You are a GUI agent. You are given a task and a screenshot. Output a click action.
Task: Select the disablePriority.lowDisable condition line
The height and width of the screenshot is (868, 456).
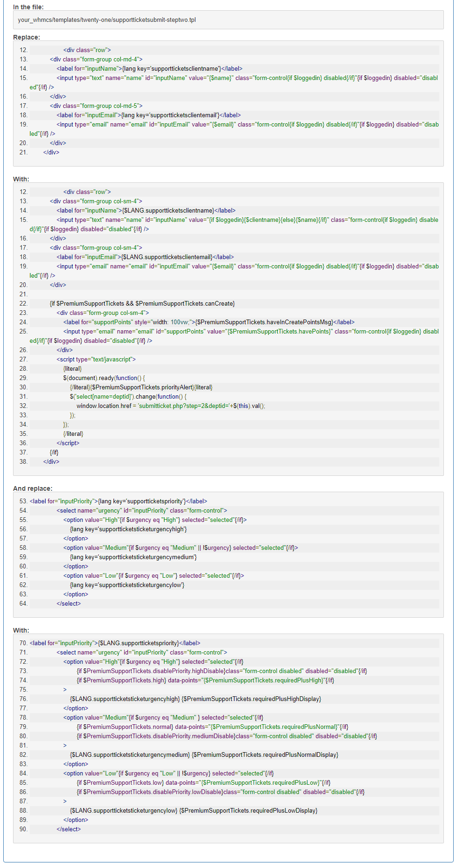(221, 792)
